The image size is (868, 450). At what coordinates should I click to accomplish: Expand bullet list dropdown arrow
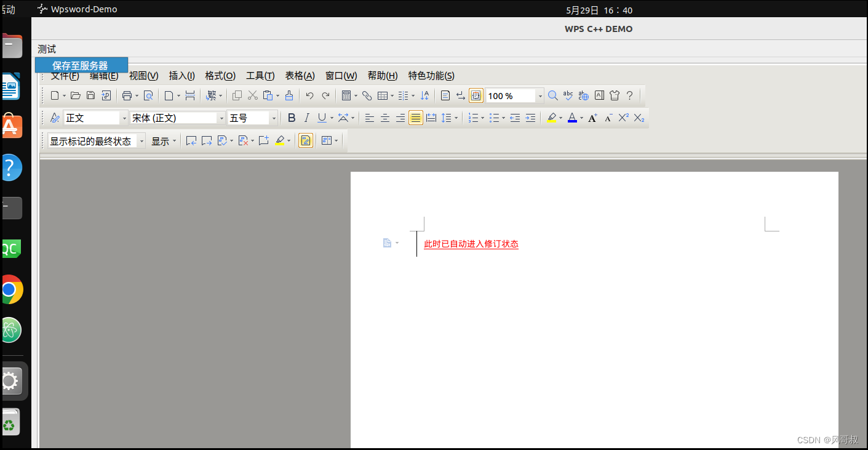tap(503, 118)
